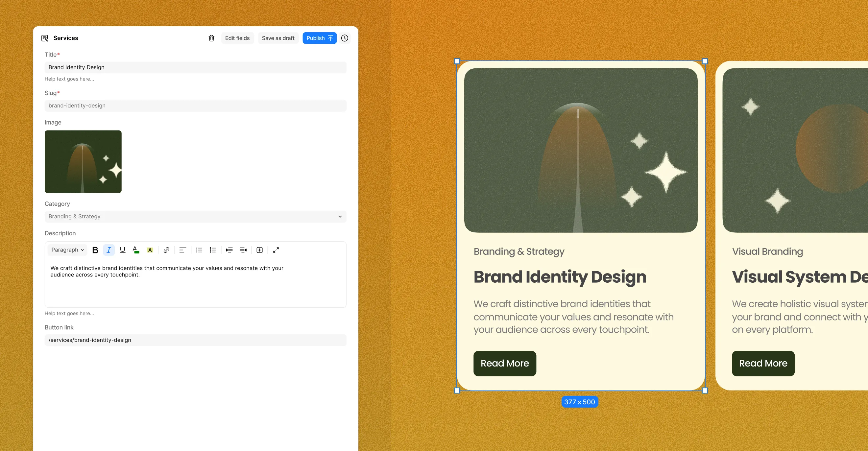This screenshot has width=868, height=451.
Task: Click the 377 × 500 size badge
Action: 580,402
